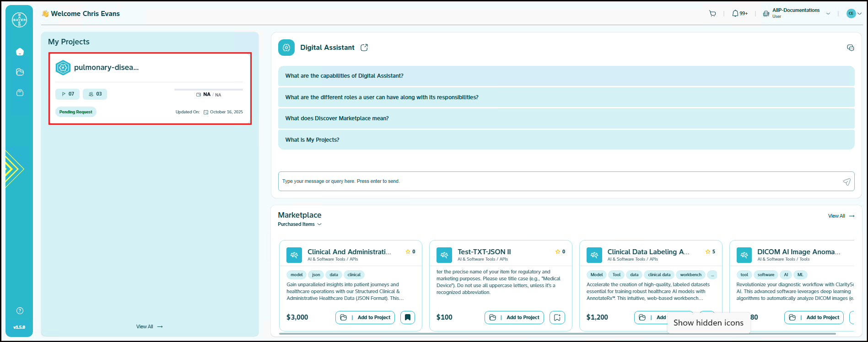Click the help question mark icon

click(20, 311)
